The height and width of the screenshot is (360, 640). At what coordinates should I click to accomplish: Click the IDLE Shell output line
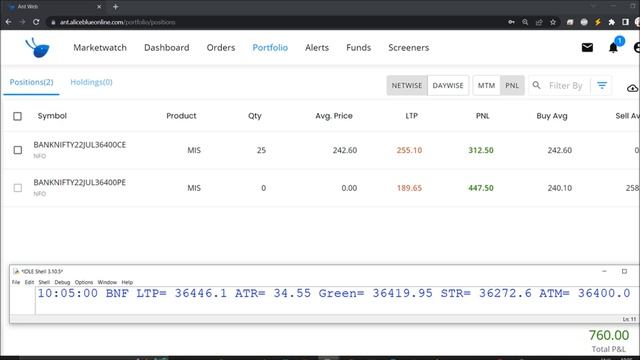pyautogui.click(x=334, y=293)
